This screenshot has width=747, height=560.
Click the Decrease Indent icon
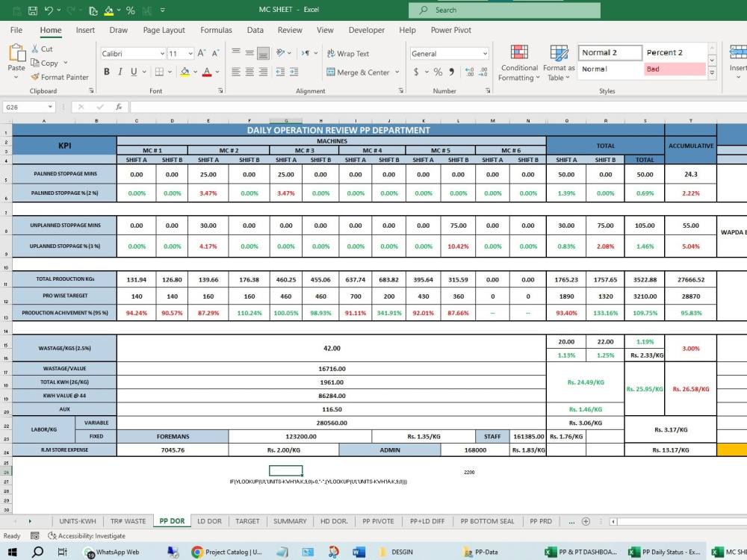280,72
